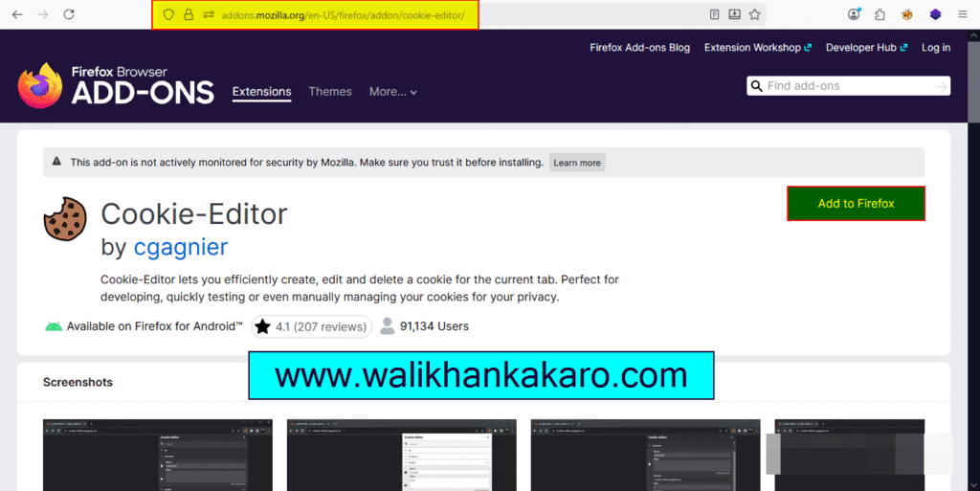This screenshot has height=491, width=980.
Task: Go back with the browser back arrow
Action: tap(17, 14)
